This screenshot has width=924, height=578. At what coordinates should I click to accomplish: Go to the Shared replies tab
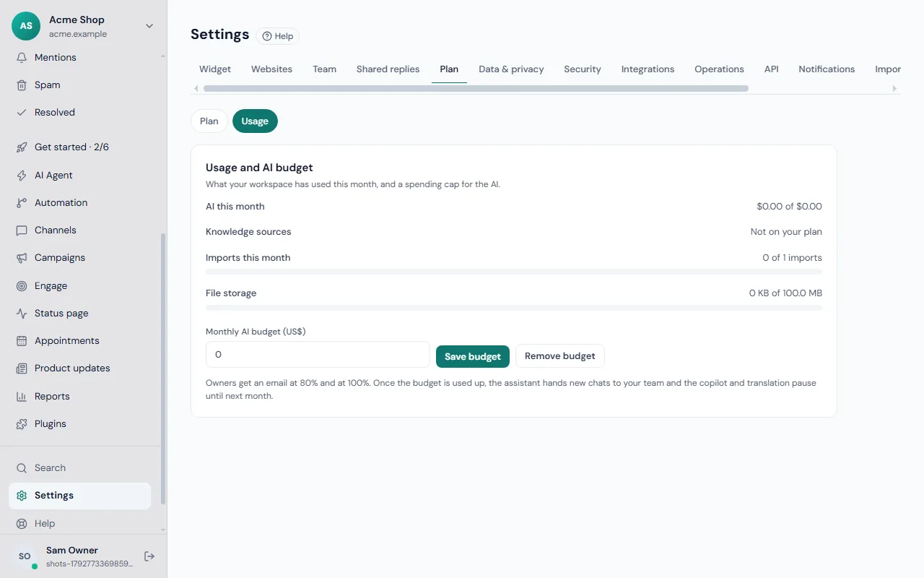click(388, 69)
